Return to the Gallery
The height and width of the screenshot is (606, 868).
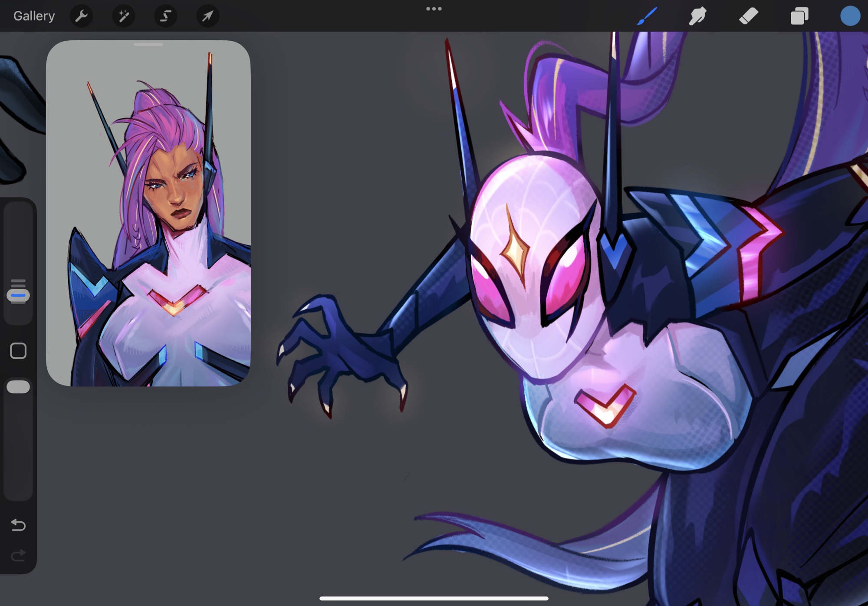(34, 16)
